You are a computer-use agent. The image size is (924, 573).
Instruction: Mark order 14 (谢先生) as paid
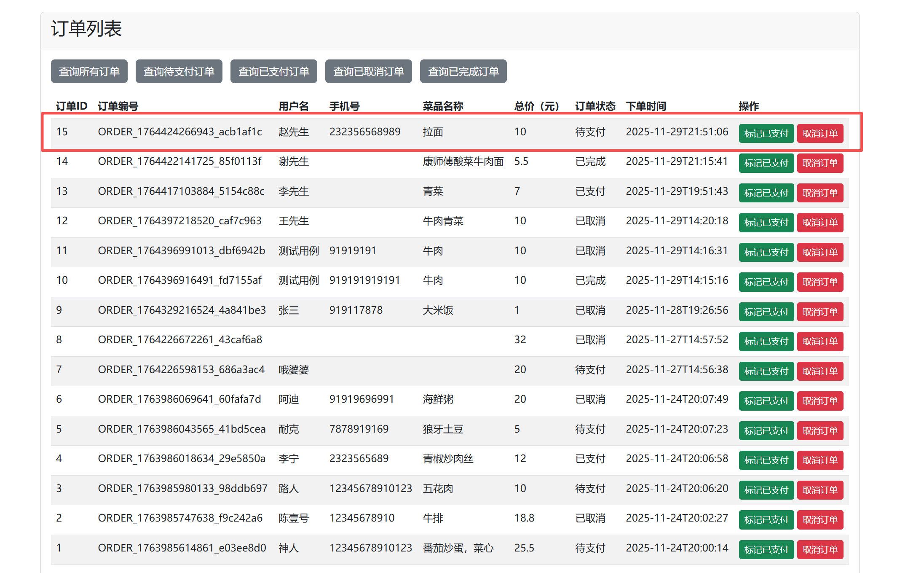coord(766,163)
